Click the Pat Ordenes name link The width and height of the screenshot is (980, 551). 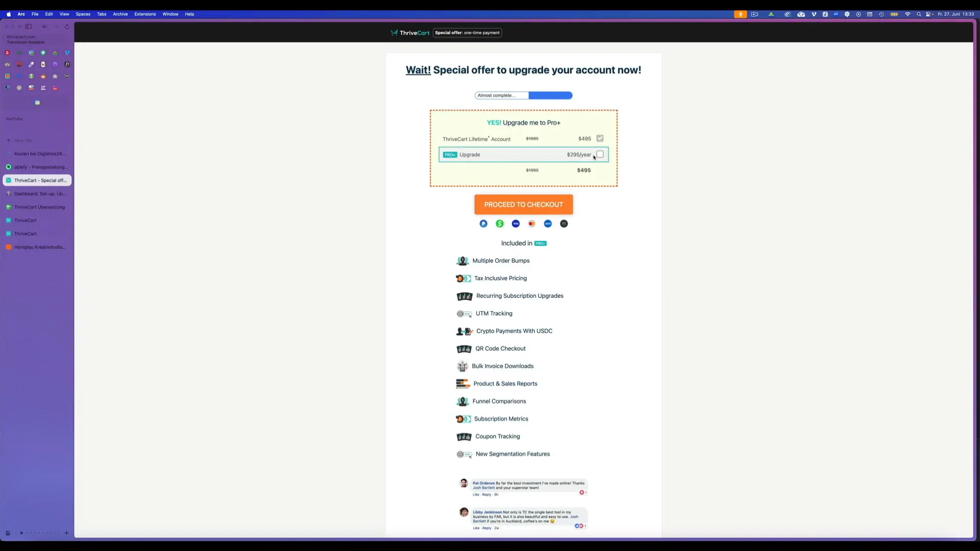[483, 483]
